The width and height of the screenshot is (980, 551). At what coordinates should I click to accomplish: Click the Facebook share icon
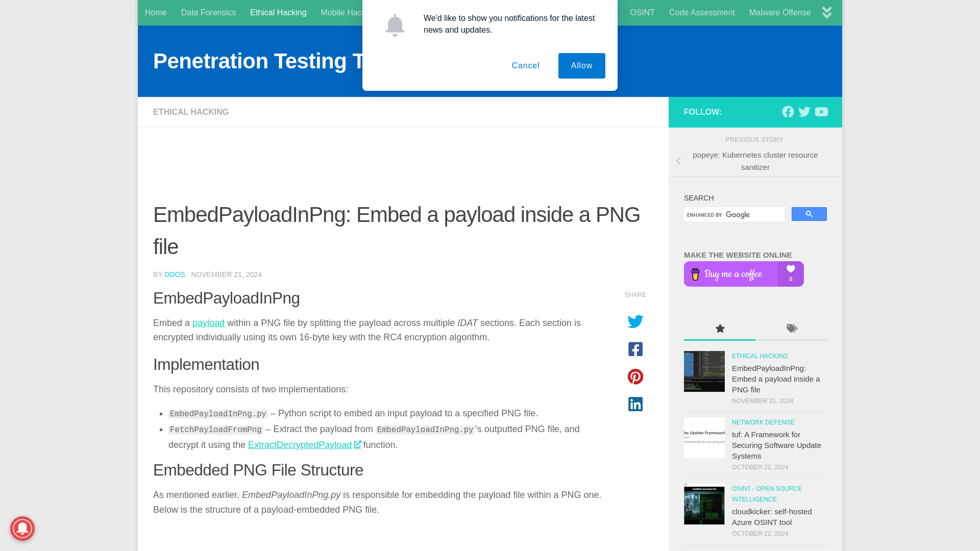[x=635, y=349]
